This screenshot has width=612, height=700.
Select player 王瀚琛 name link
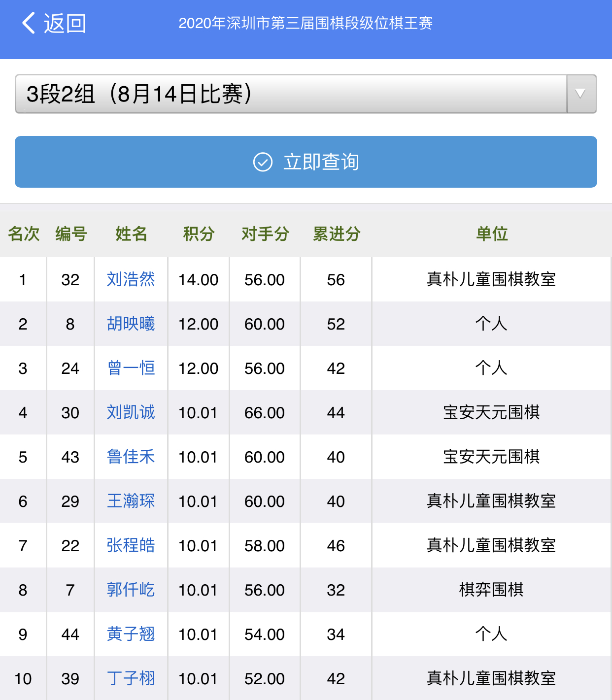click(131, 501)
